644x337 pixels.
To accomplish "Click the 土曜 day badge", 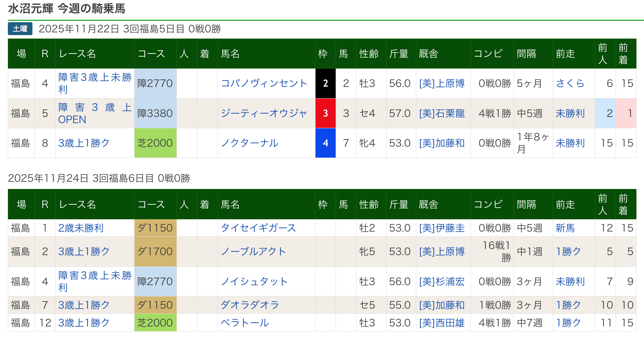I will pyautogui.click(x=20, y=29).
